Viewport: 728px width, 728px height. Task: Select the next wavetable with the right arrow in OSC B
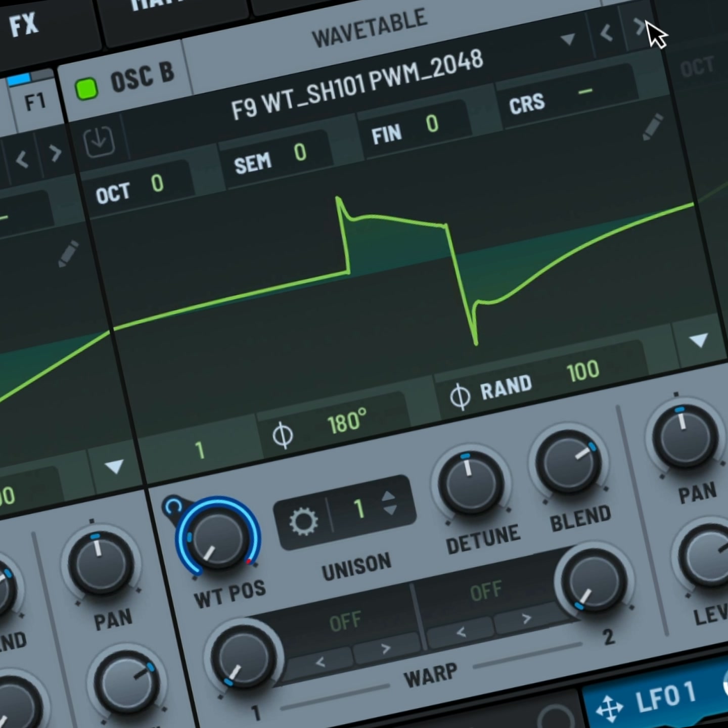[639, 27]
